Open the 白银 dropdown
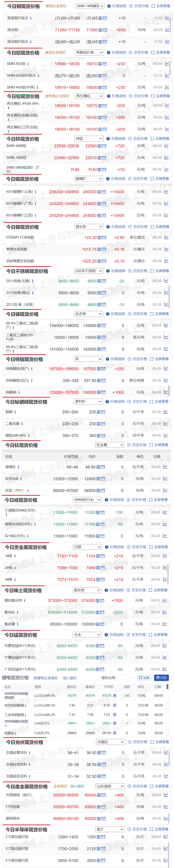Image resolution: width=174 pixels, height=868 pixels. click(x=87, y=547)
